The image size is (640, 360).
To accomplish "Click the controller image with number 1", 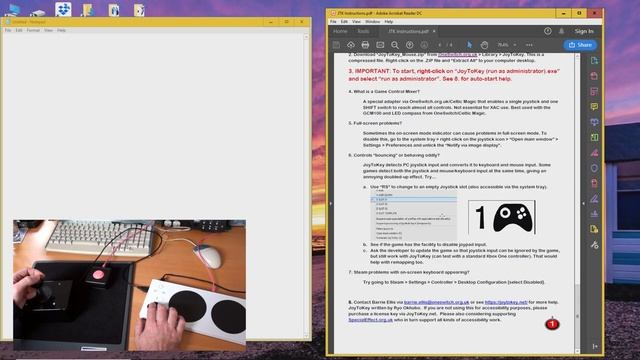I will (502, 217).
